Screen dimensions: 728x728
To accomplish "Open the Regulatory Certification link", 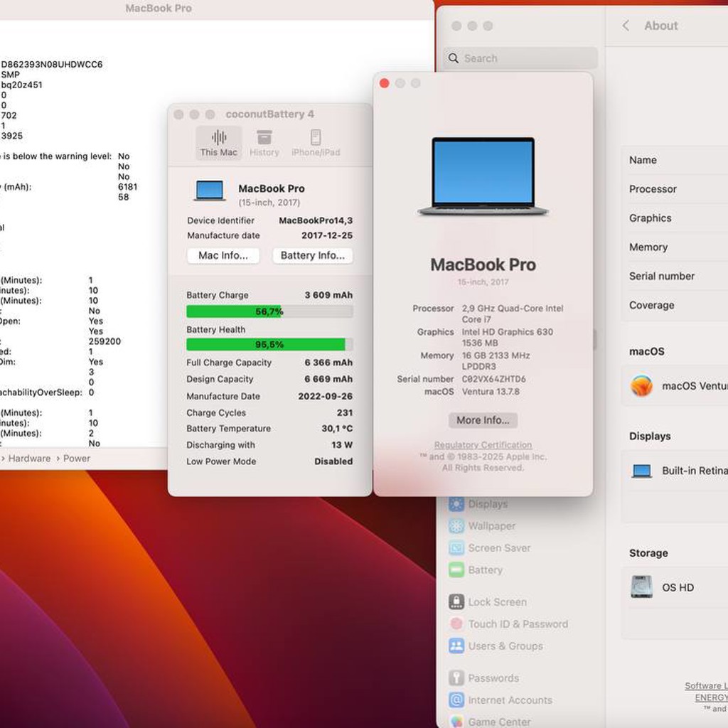I will [x=483, y=445].
